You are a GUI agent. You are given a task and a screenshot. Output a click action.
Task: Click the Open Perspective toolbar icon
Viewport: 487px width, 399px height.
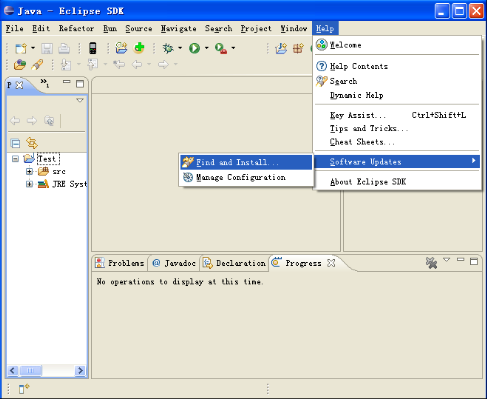point(281,48)
